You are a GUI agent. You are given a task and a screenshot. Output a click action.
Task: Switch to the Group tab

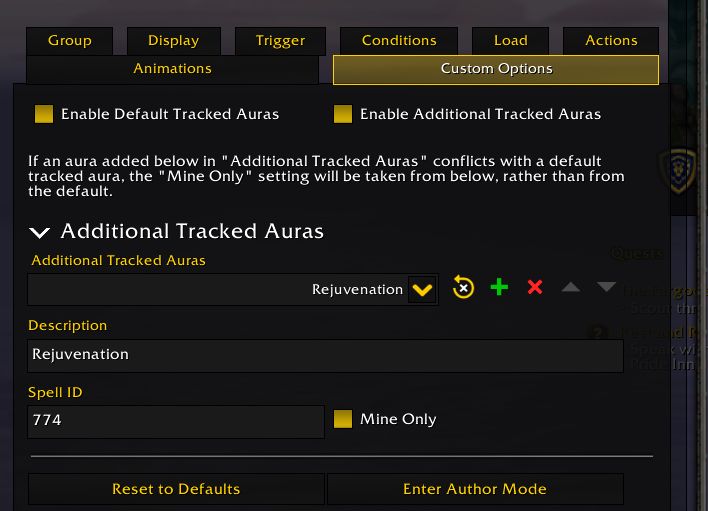coord(69,41)
